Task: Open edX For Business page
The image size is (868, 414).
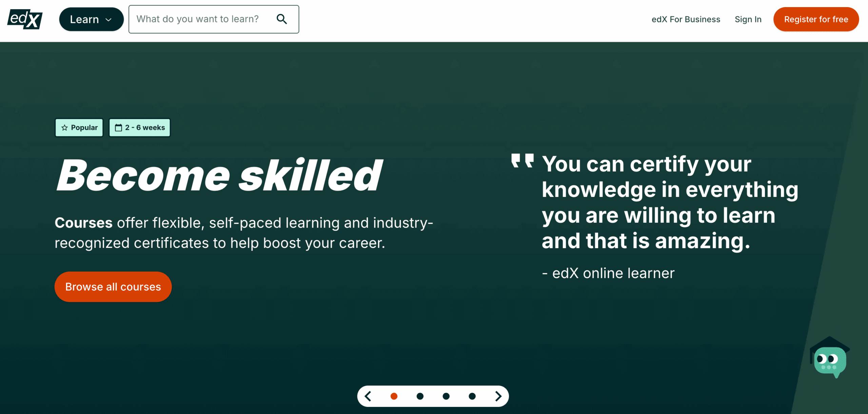Action: point(686,19)
